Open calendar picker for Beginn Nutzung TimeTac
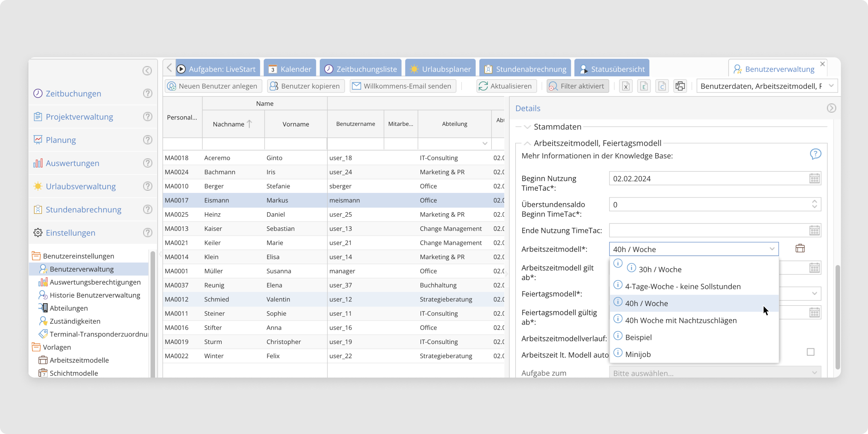The height and width of the screenshot is (434, 868). point(814,179)
